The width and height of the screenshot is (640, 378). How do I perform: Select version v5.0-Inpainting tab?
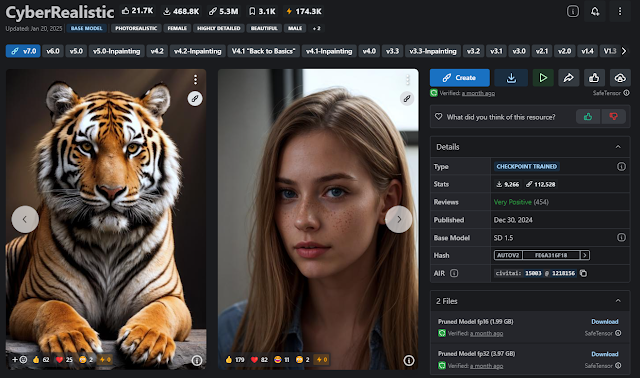(116, 51)
